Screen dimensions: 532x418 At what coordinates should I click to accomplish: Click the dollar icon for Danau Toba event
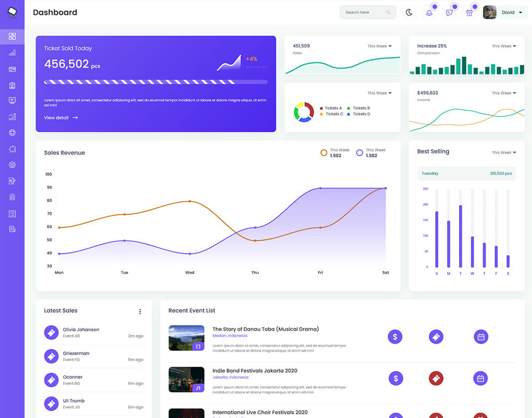pyautogui.click(x=395, y=337)
